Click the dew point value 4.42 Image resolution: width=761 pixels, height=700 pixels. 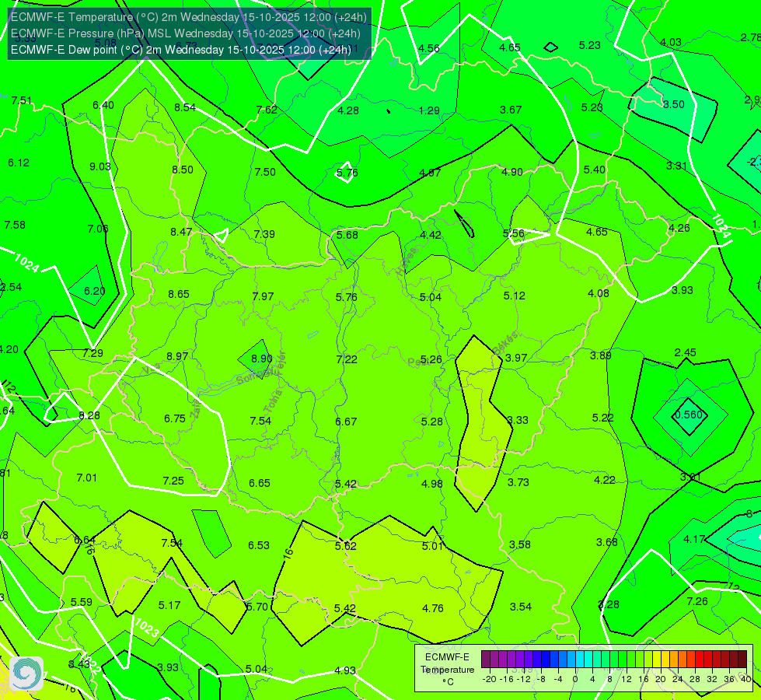tap(431, 235)
